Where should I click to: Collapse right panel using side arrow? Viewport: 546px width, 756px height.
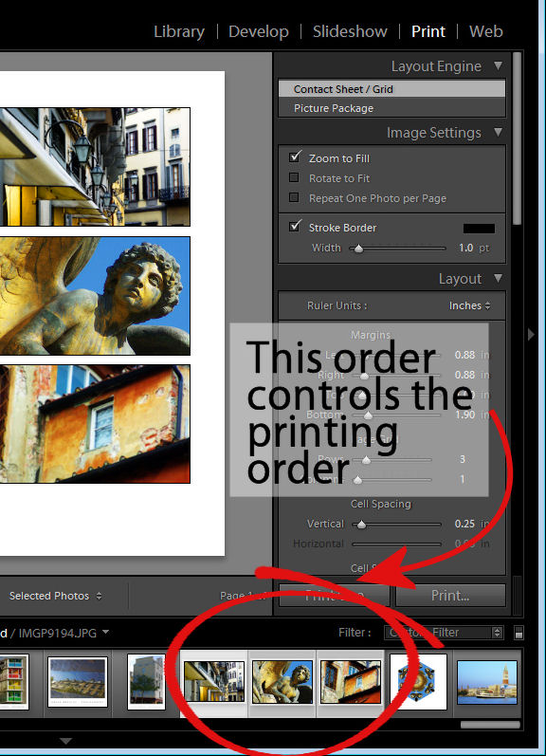coord(531,334)
